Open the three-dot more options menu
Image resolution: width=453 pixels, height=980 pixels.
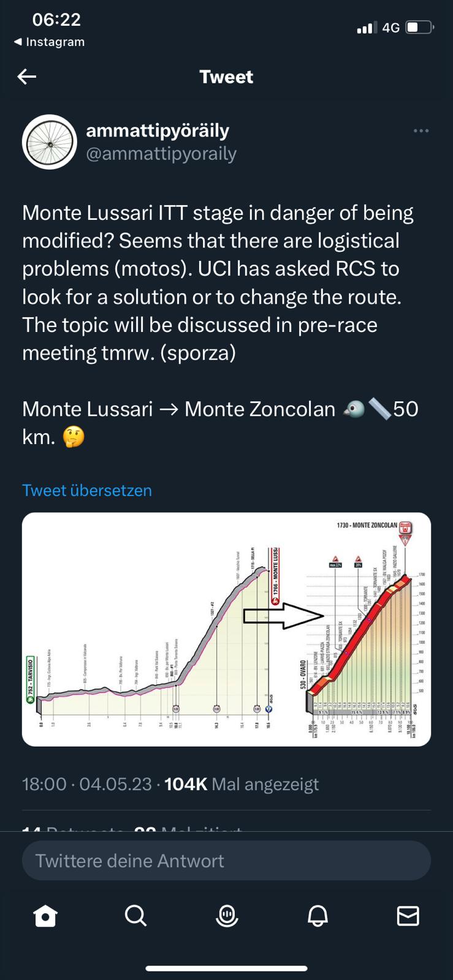[x=421, y=131]
